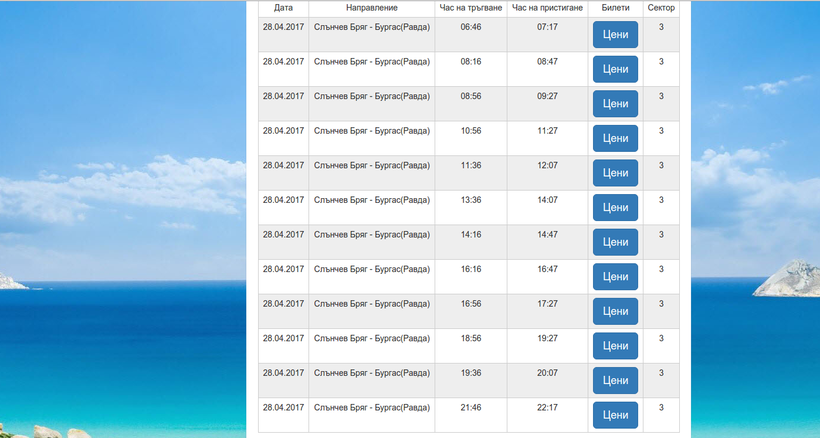Click Цени in the 14:16 row
This screenshot has height=438, width=820.
click(x=615, y=242)
